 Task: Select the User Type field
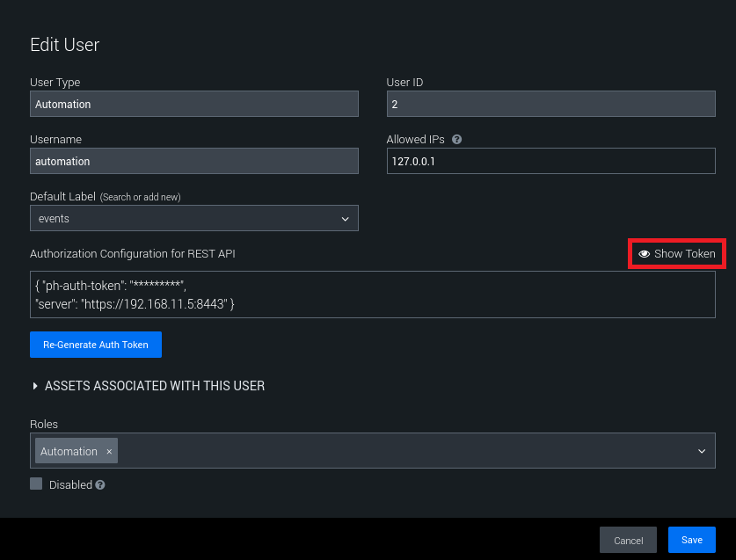pyautogui.click(x=193, y=104)
